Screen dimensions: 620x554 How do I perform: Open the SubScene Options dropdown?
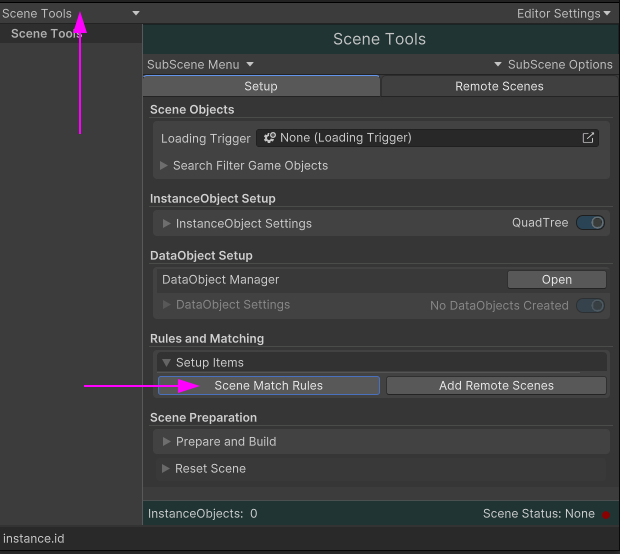553,64
